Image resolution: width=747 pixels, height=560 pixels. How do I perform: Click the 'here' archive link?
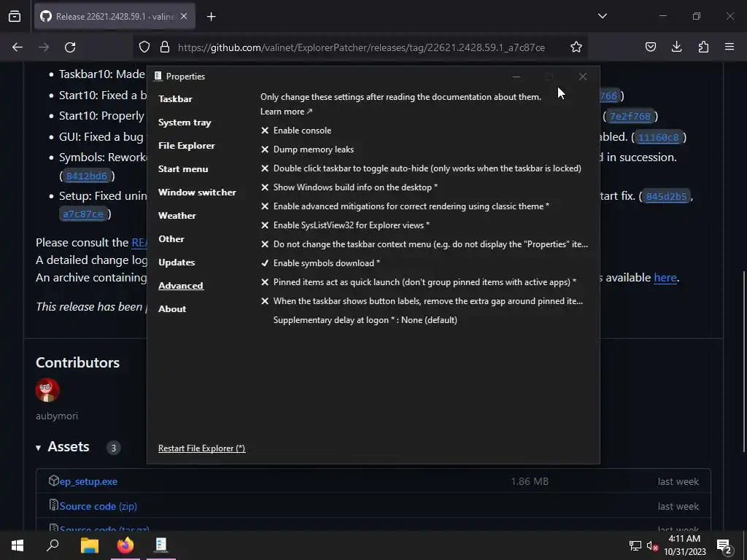665,278
